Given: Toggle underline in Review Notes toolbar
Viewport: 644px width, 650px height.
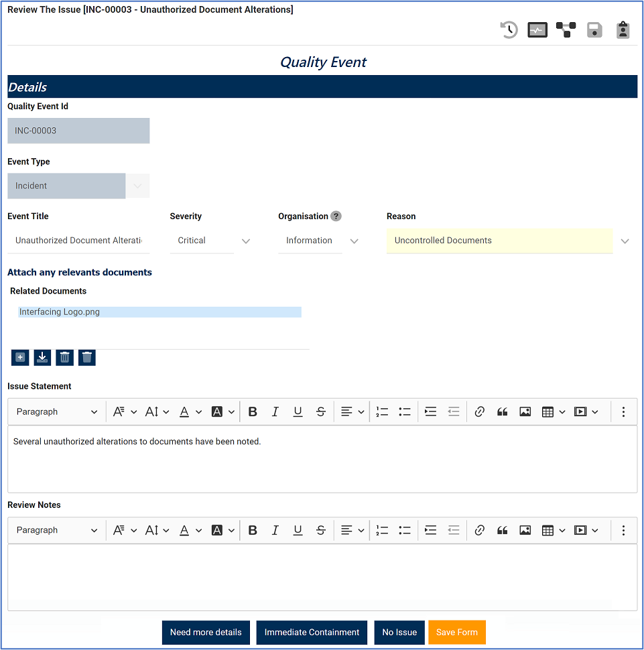Looking at the screenshot, I should [x=298, y=530].
